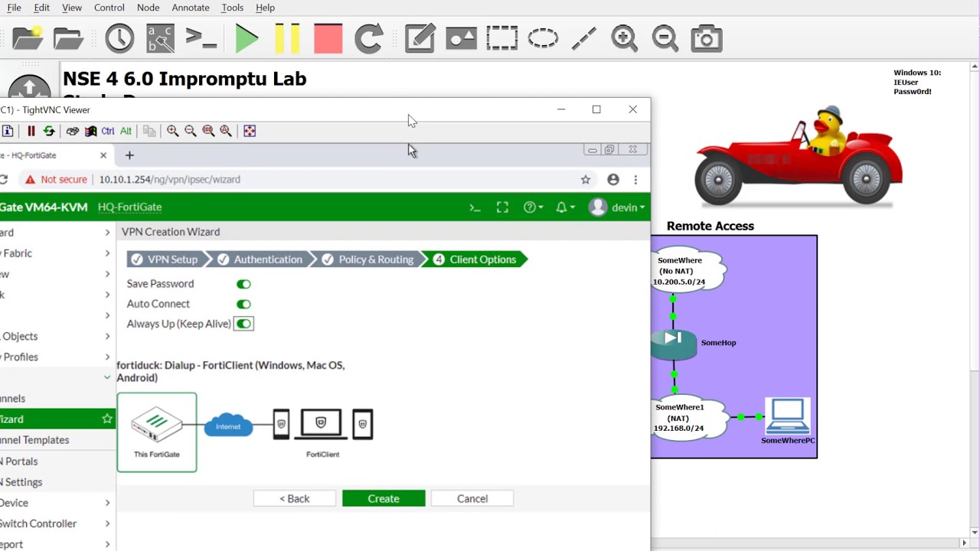
Task: Click TightVNC zoom out magnifier
Action: click(191, 131)
